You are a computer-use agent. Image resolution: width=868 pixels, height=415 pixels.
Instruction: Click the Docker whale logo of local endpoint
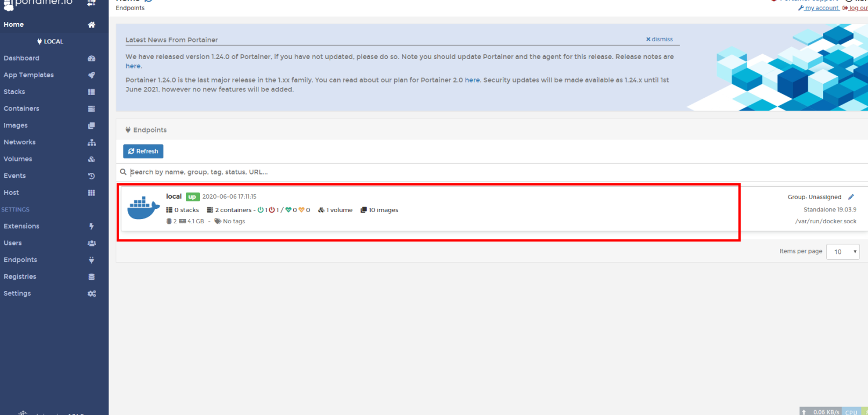[x=143, y=208]
